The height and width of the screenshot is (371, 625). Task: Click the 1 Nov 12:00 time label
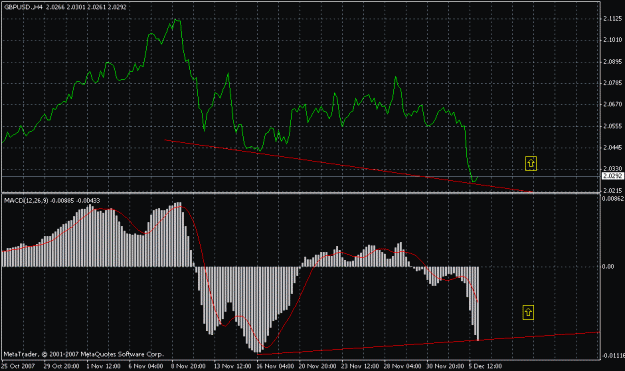point(103,366)
